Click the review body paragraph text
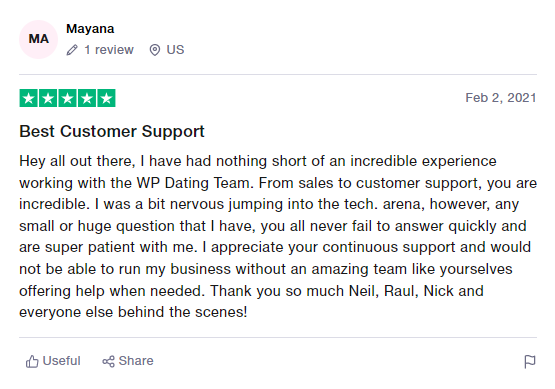Viewport: 555px width, 389px height. coord(278,236)
